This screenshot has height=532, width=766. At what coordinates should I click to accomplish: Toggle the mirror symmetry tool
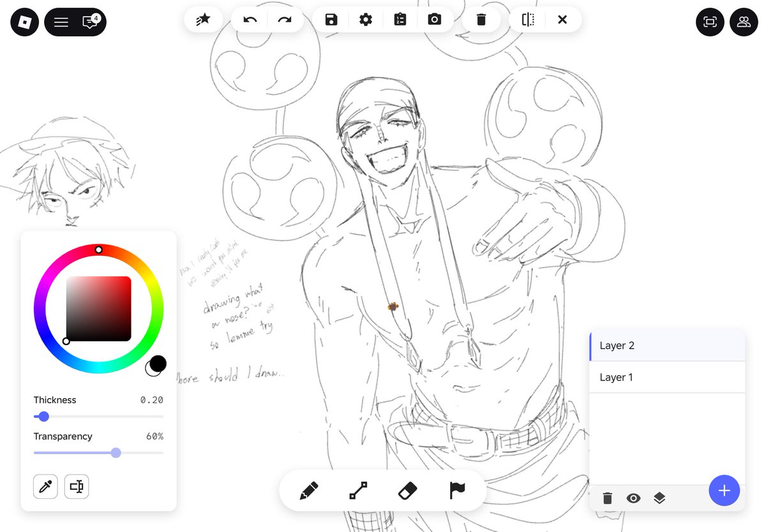pos(528,20)
